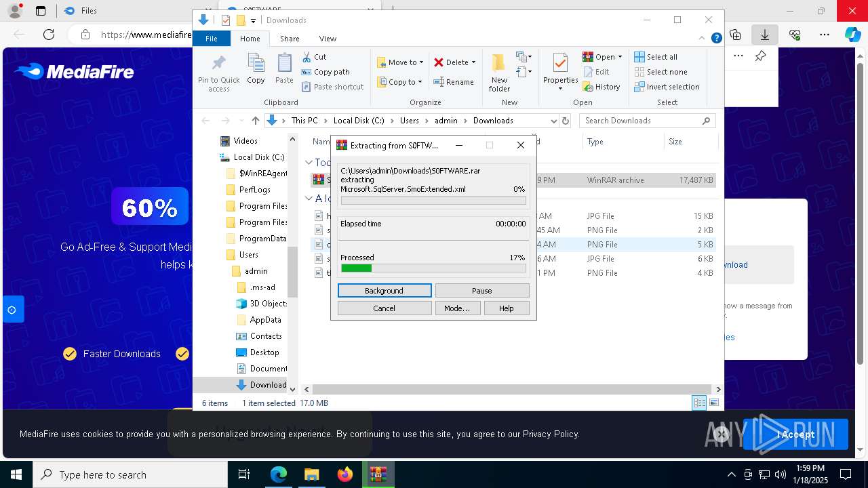This screenshot has height=488, width=868.
Task: Open Task View on the taskbar
Action: pyautogui.click(x=244, y=474)
